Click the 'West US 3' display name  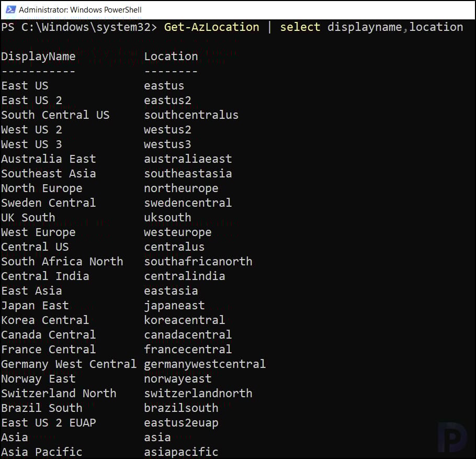click(x=31, y=144)
